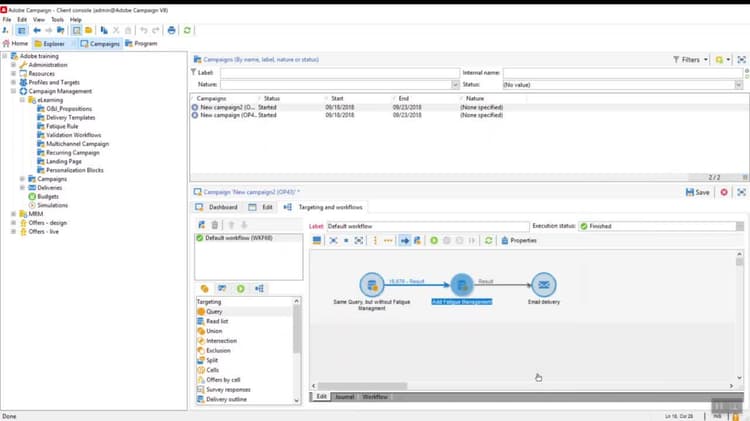Select first campaign row 'New campaign2'
The width and height of the screenshot is (750, 421).
click(469, 107)
